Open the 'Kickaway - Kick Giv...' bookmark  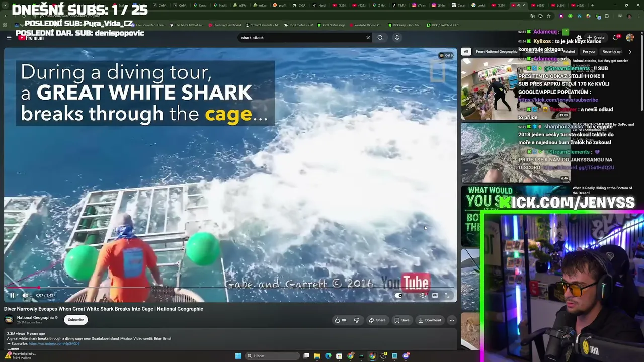pyautogui.click(x=404, y=25)
